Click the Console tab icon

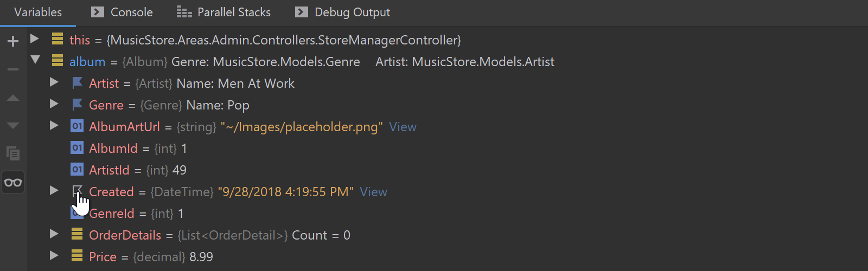(x=98, y=12)
